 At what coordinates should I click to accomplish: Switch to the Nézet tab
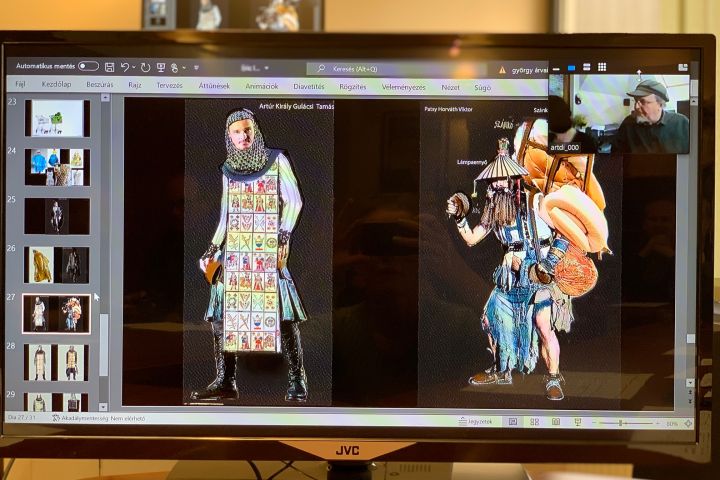point(450,87)
